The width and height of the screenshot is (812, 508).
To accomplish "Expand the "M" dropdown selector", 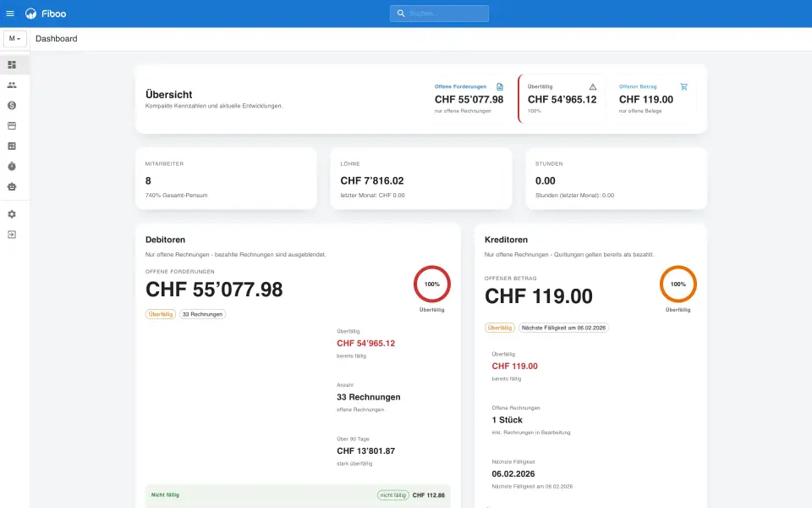I will (x=15, y=39).
